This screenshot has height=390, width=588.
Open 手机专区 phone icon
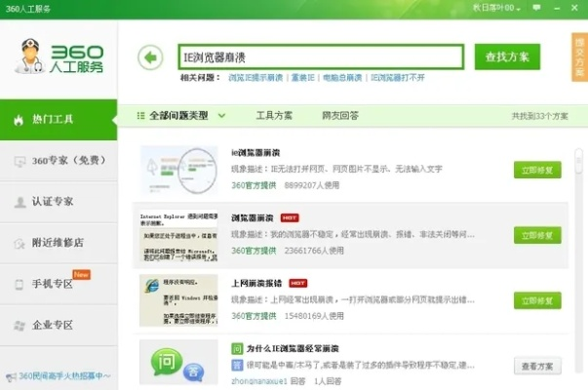click(x=18, y=284)
